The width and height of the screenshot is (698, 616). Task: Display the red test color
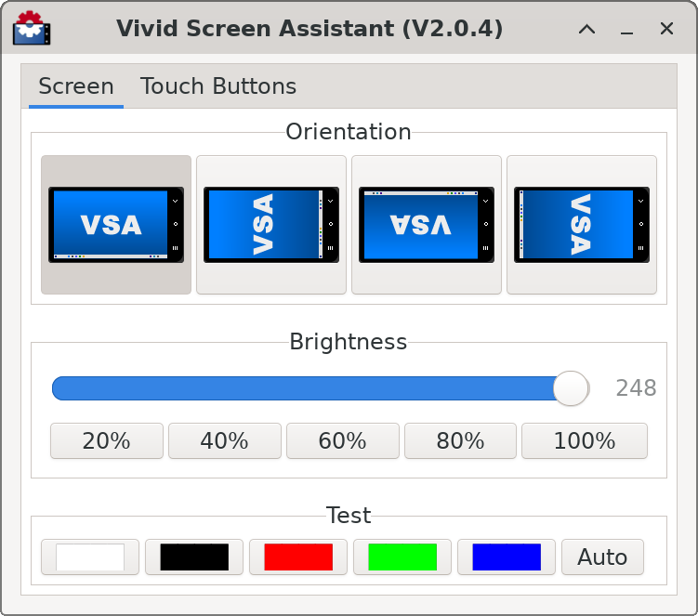click(x=298, y=557)
